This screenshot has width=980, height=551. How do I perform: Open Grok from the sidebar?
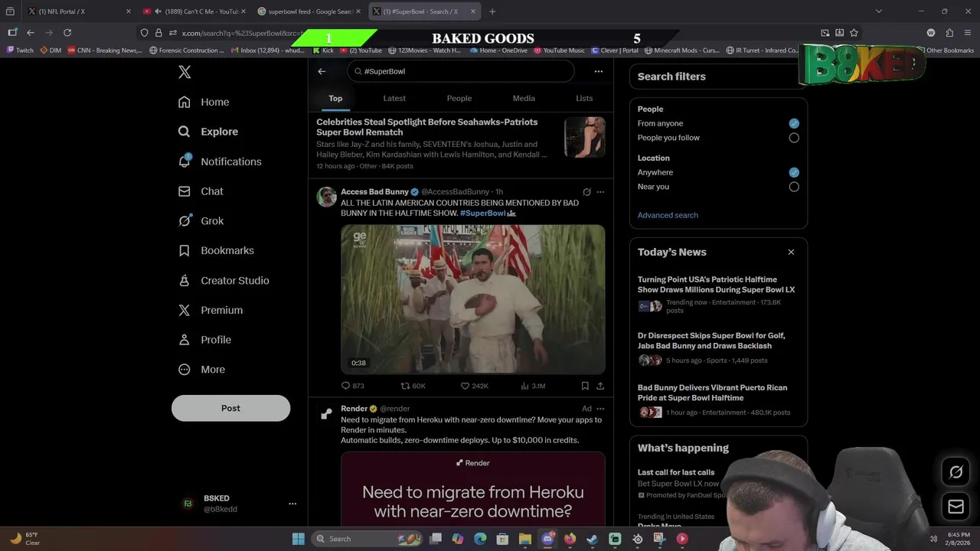(x=201, y=220)
